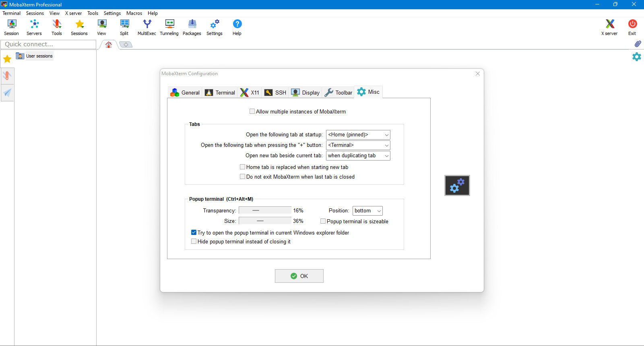Click the Quick connect input field
This screenshot has width=644, height=346.
click(49, 44)
